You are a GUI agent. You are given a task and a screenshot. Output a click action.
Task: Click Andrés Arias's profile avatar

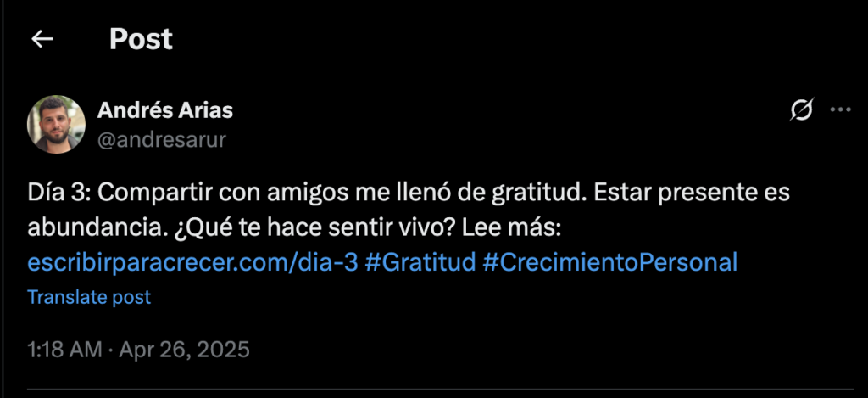pos(57,124)
